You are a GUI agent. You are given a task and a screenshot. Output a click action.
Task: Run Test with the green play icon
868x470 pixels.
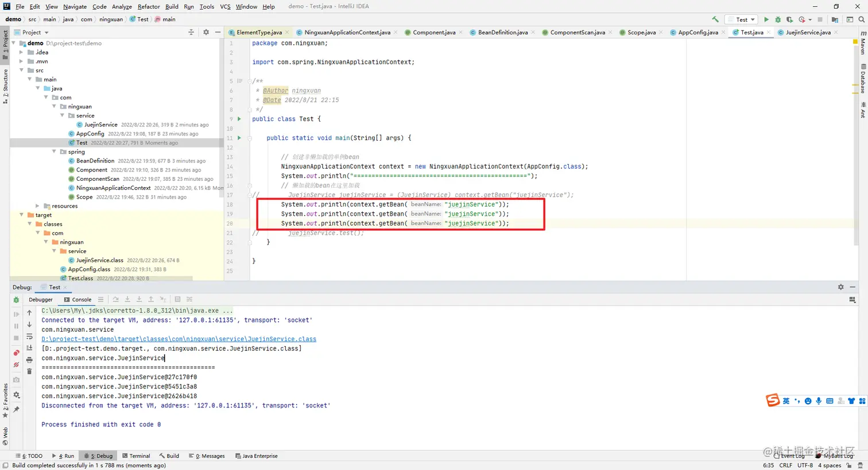click(x=766, y=20)
